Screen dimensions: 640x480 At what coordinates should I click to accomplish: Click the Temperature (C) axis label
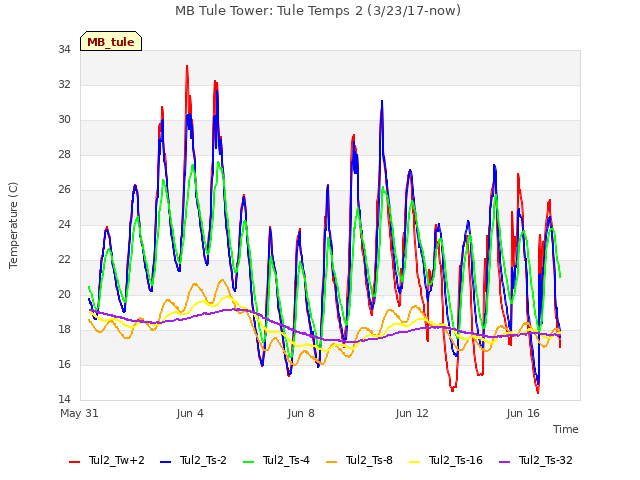pos(13,225)
